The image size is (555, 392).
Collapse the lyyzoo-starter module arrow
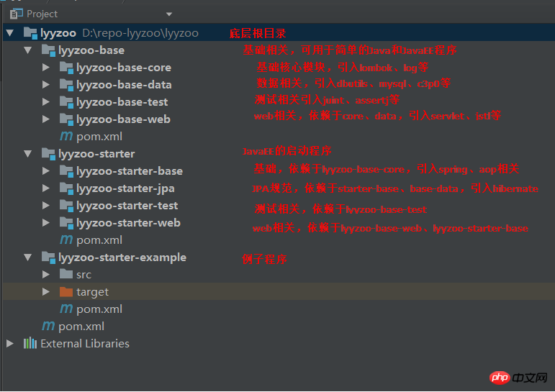pyautogui.click(x=28, y=154)
